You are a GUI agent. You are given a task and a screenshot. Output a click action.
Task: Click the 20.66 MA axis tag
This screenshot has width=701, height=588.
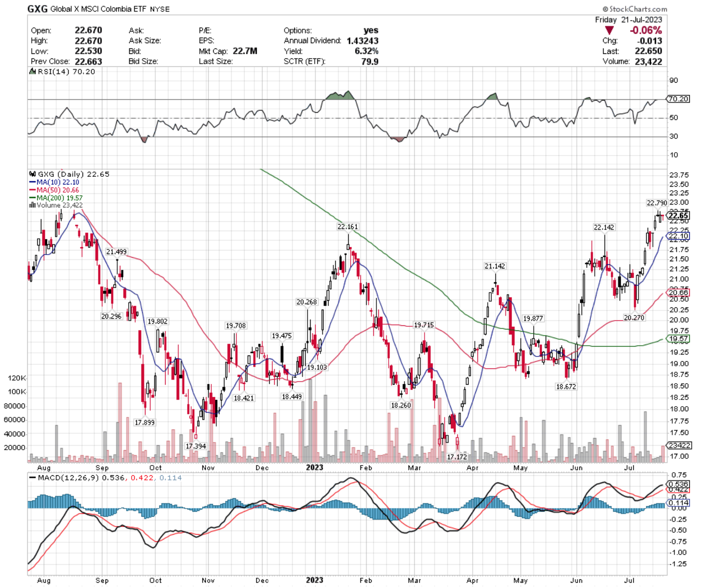click(x=679, y=293)
